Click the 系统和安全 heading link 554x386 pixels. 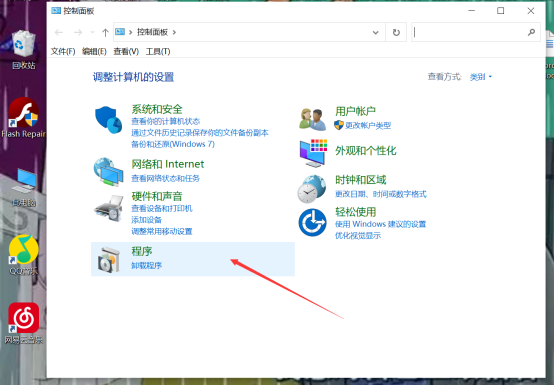pos(157,109)
